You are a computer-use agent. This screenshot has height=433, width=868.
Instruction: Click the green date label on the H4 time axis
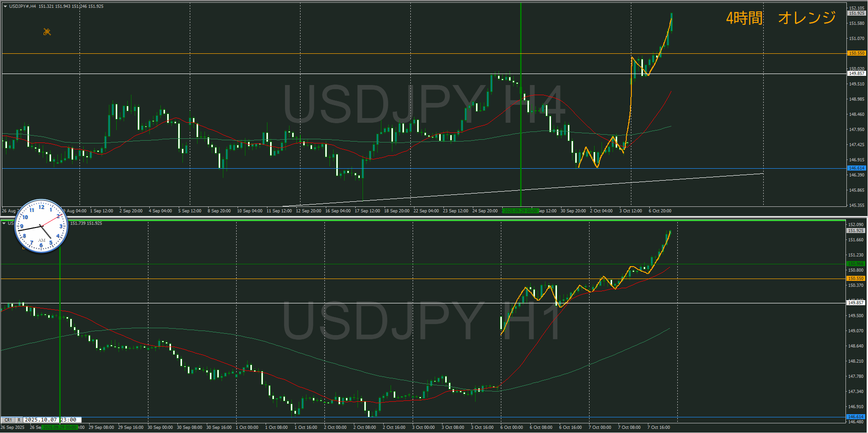[520, 211]
